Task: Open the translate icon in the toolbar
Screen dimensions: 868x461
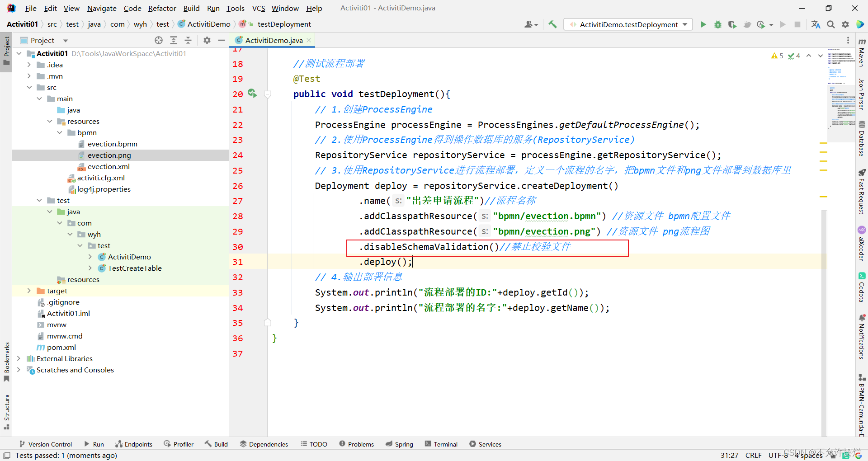Action: coord(816,24)
